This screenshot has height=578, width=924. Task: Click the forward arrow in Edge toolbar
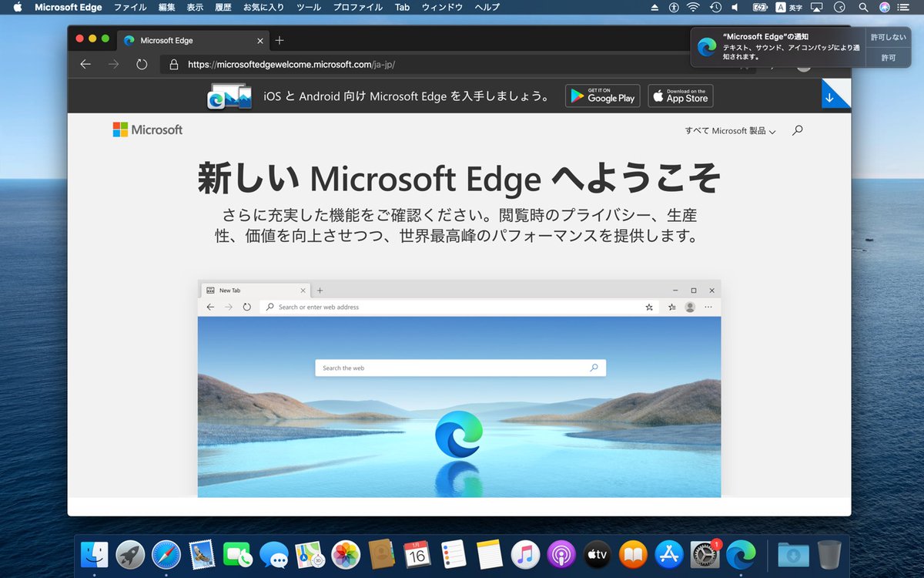point(114,64)
